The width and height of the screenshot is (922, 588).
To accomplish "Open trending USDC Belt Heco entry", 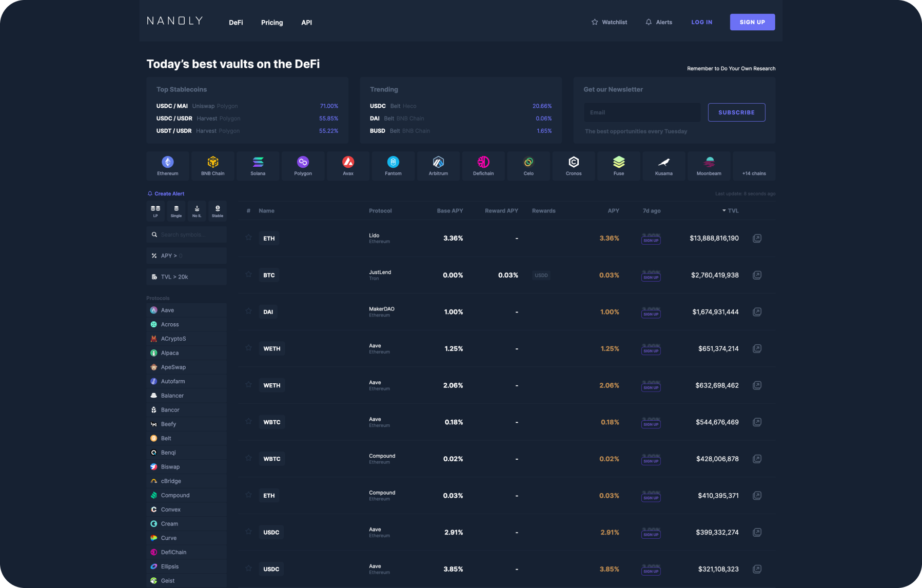I will (461, 106).
